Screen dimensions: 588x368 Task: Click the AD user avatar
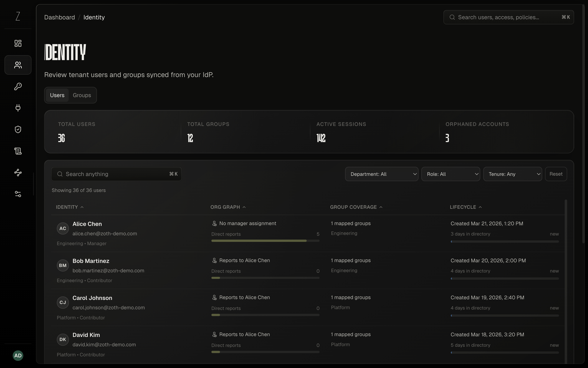[x=18, y=356]
